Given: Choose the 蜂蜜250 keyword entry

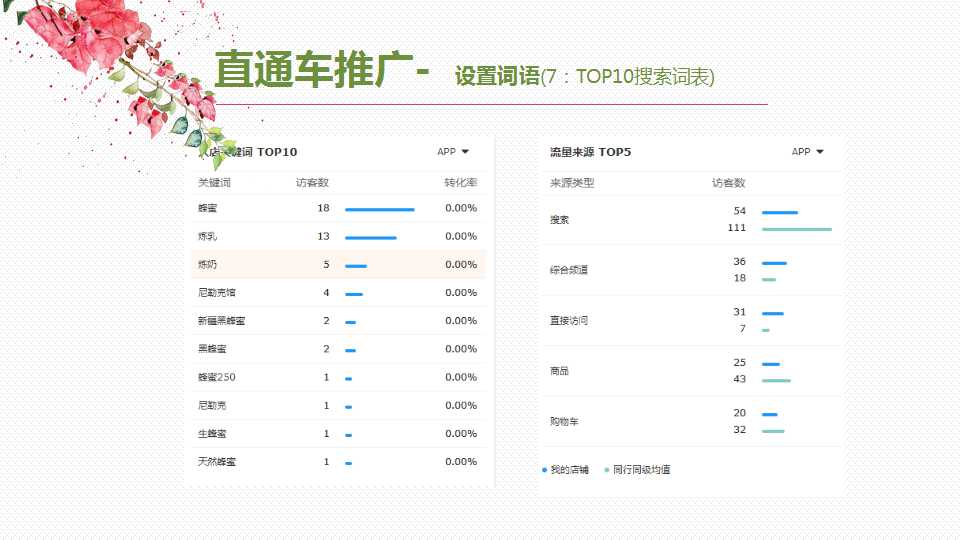Looking at the screenshot, I should click(217, 377).
